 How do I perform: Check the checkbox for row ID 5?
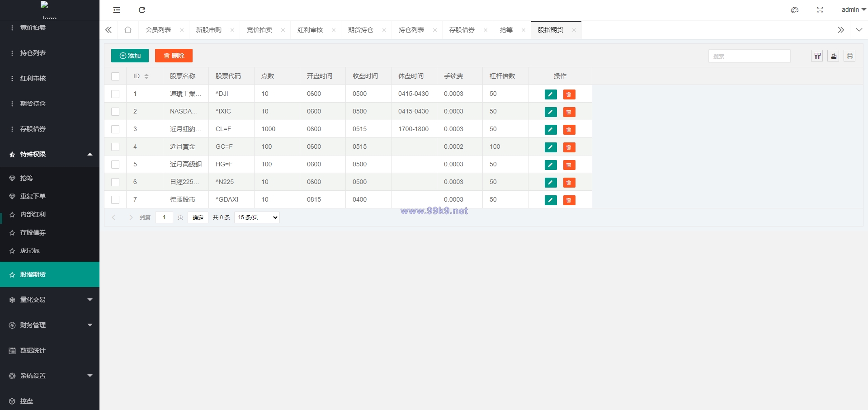(115, 165)
